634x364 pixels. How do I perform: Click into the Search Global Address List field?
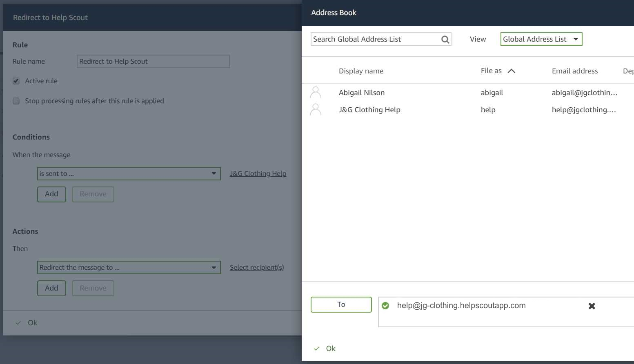click(375, 39)
